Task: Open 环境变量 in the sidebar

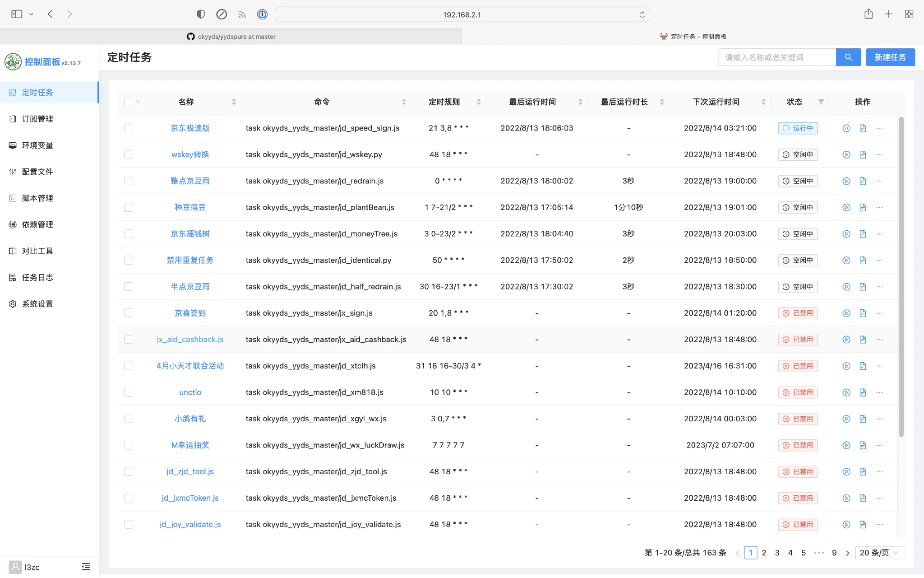Action: coord(38,145)
